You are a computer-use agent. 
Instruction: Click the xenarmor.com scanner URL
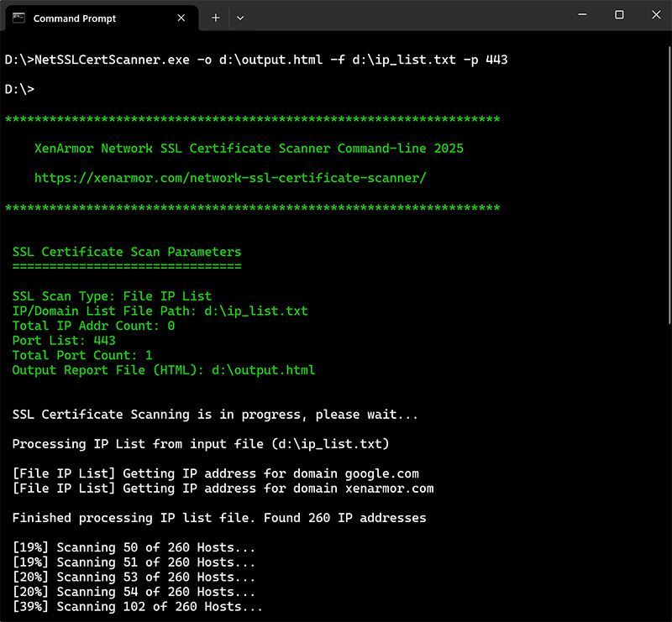coord(230,178)
